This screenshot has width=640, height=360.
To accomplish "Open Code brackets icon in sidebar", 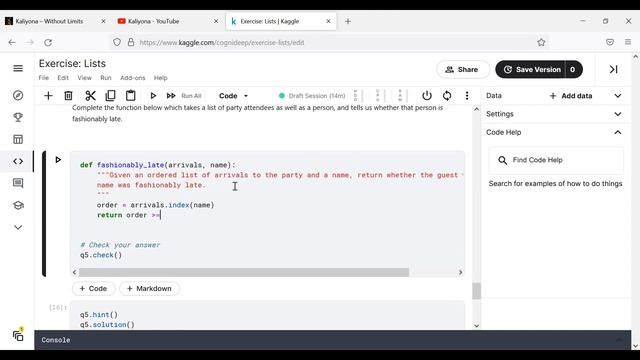I will [18, 161].
